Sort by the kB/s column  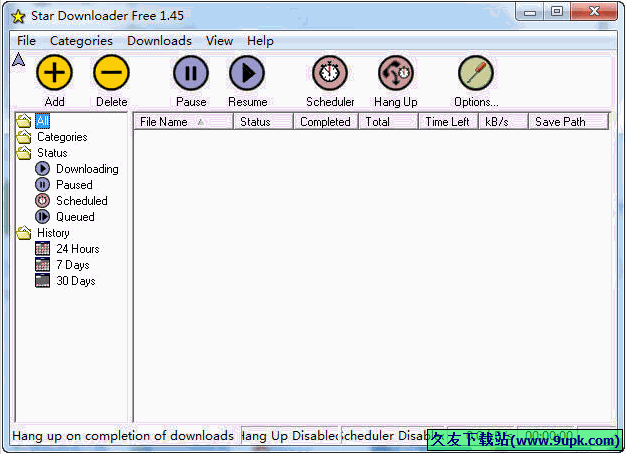tap(503, 122)
